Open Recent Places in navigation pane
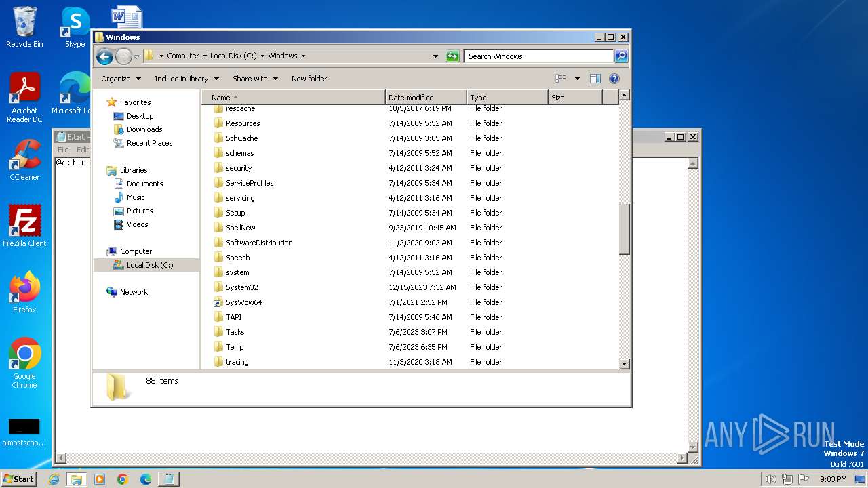The image size is (868, 488). (x=149, y=143)
